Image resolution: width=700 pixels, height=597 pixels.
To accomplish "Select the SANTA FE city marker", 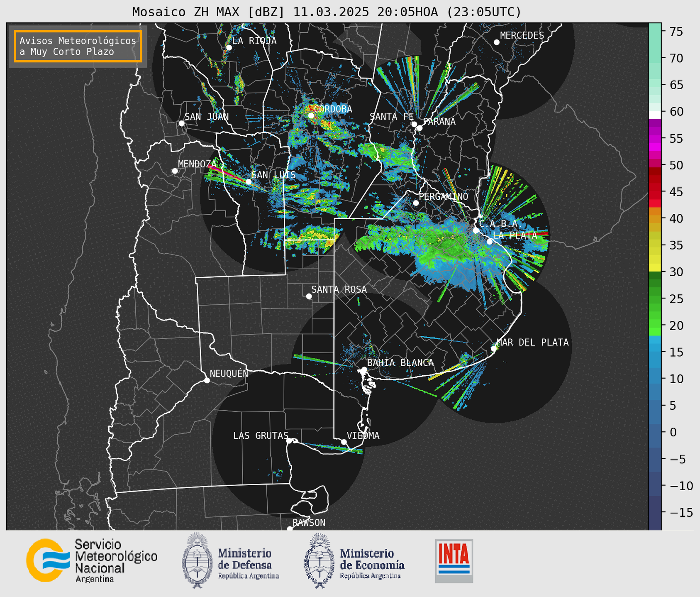I will click(414, 124).
